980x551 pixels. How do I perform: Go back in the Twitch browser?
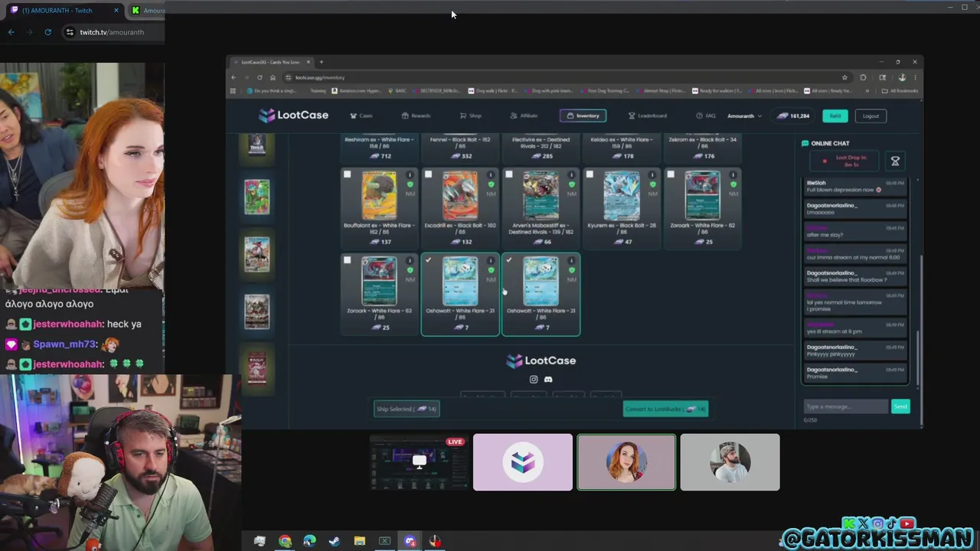point(11,32)
